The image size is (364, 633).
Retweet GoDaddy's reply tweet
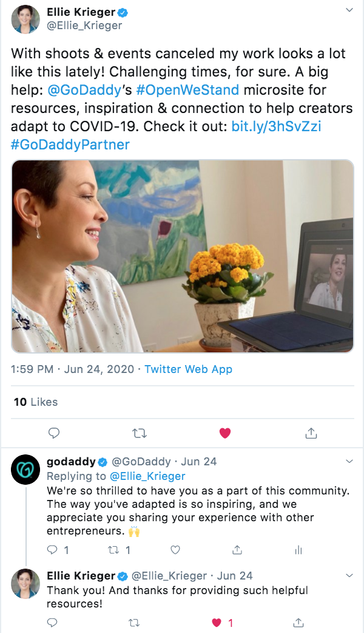click(x=115, y=550)
